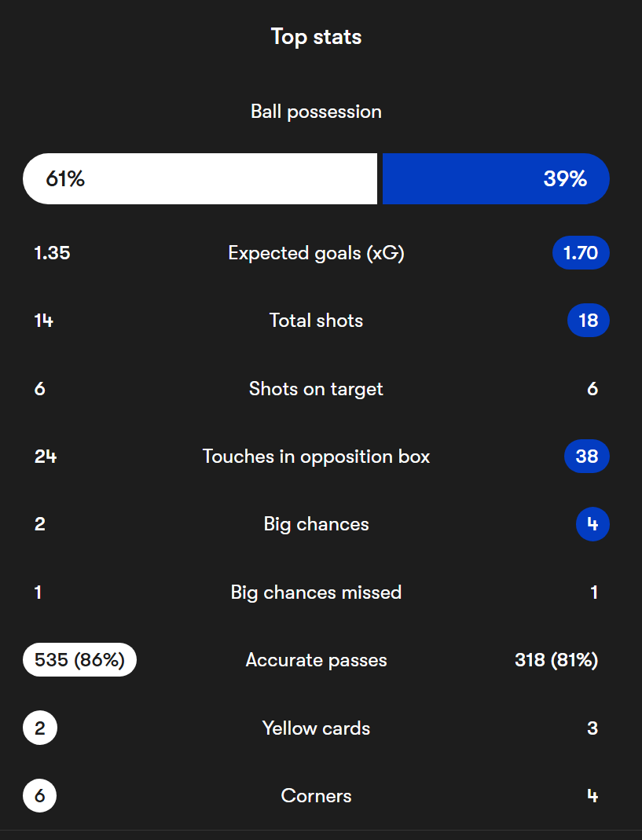Screen dimensions: 642x840
Task: Select the Yellow cards stat label
Action: (316, 728)
